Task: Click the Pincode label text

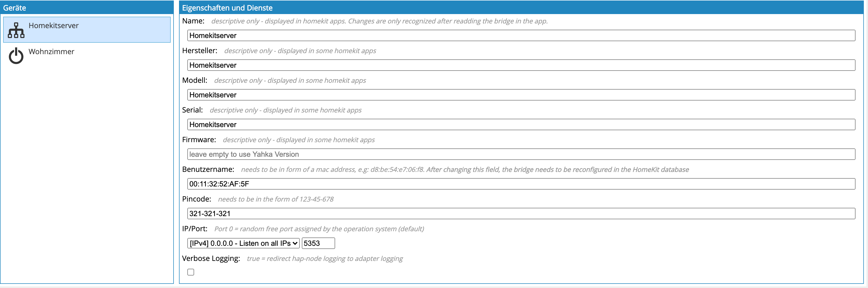Action: pyautogui.click(x=196, y=199)
